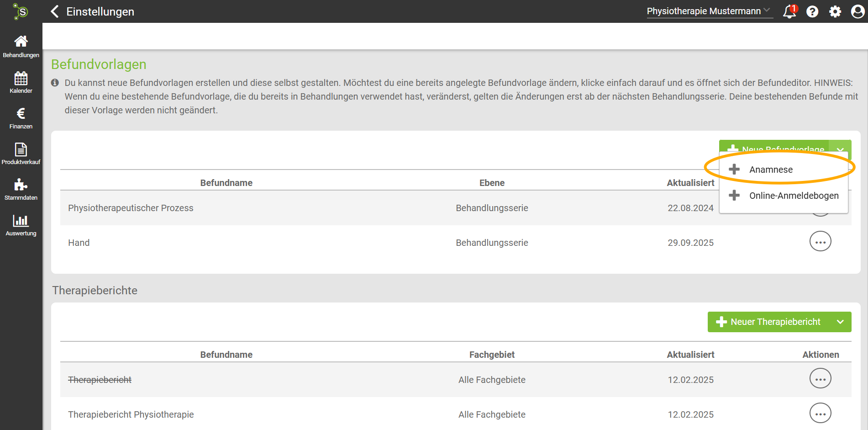Open actions menu for the Hand template
The height and width of the screenshot is (430, 868).
[x=820, y=242]
